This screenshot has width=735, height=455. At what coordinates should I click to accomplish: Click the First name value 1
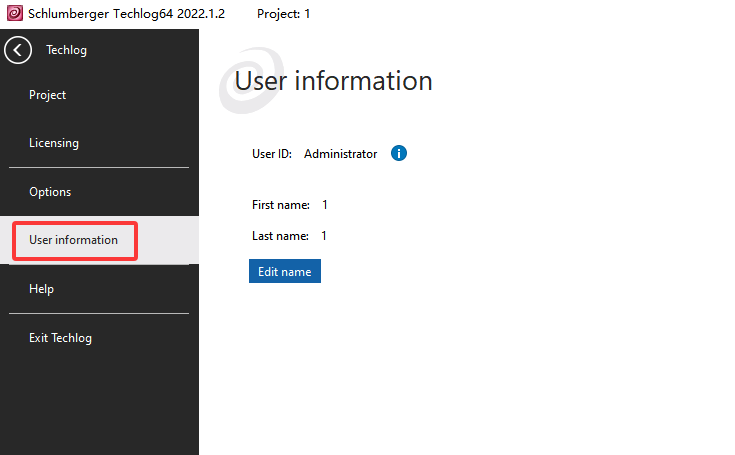[324, 205]
